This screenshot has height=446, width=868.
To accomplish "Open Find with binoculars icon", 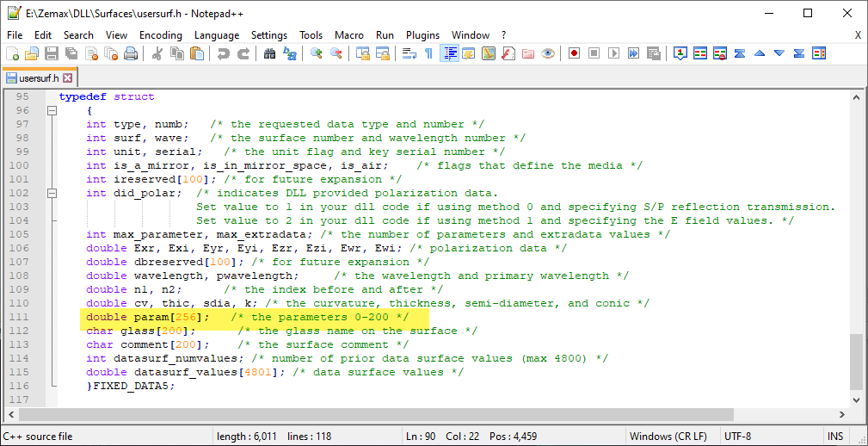I will click(x=269, y=53).
